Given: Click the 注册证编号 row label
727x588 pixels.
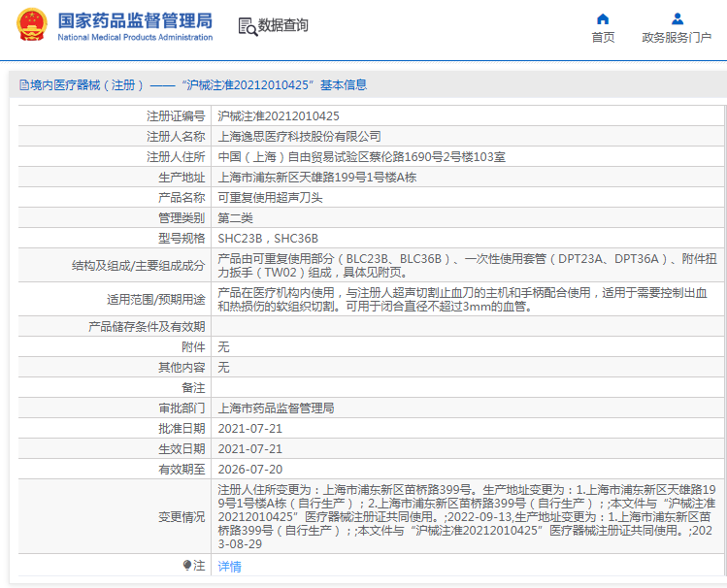Looking at the screenshot, I should pyautogui.click(x=176, y=115).
